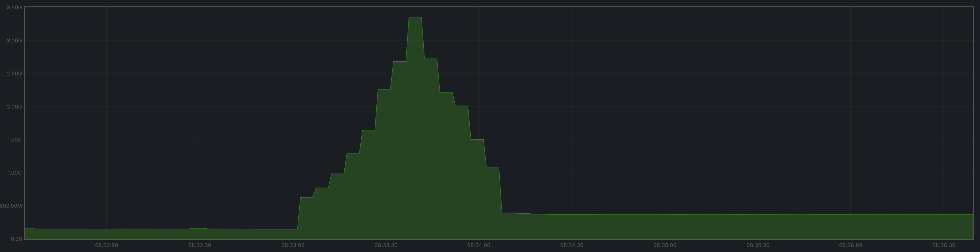The image size is (980, 252).
Task: Click the 08:32:00 time label
Action: tap(107, 245)
